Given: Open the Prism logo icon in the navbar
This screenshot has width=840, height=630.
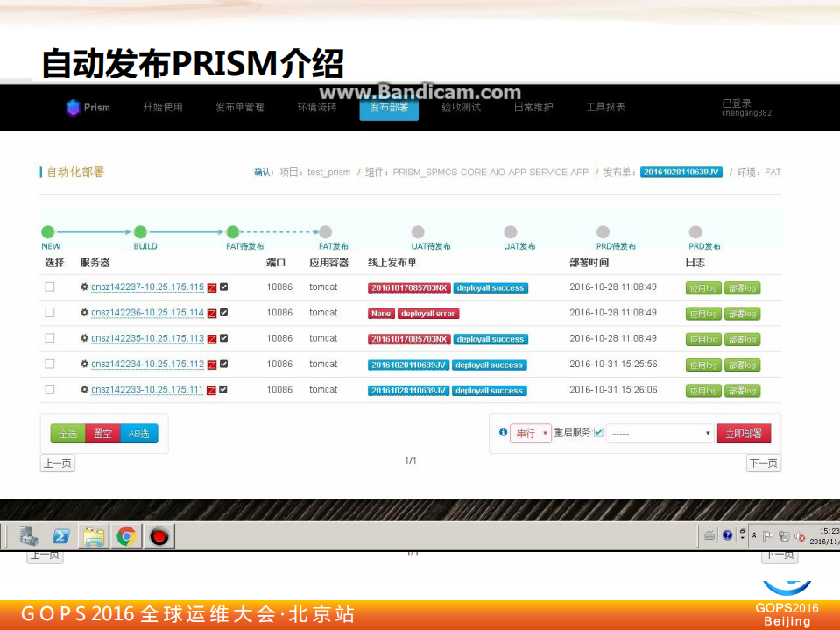Looking at the screenshot, I should click(72, 107).
